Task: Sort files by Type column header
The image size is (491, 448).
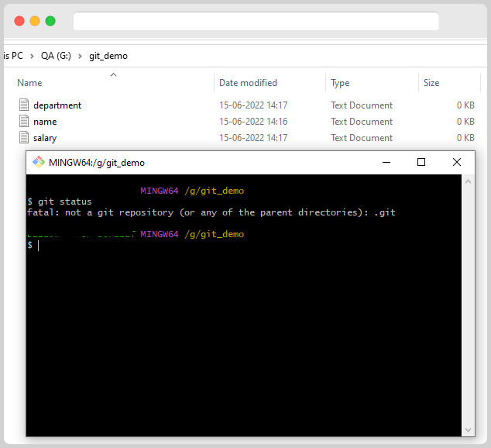Action: 340,83
